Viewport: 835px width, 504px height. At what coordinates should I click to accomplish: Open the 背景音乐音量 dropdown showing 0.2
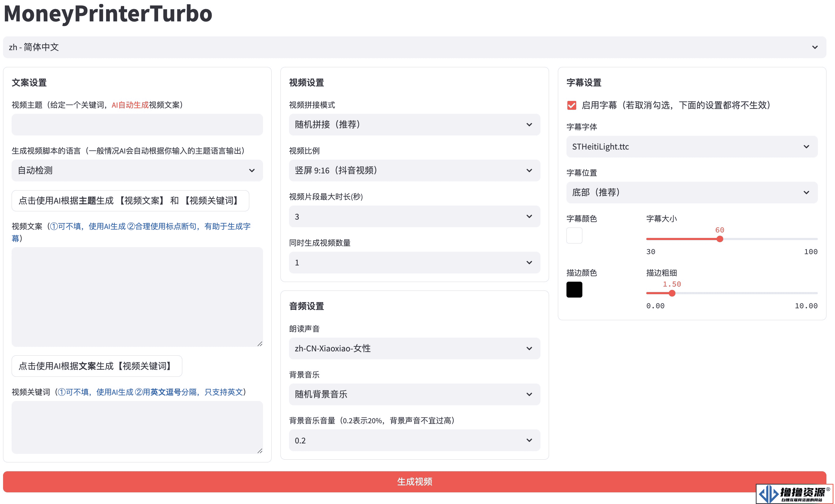point(414,440)
